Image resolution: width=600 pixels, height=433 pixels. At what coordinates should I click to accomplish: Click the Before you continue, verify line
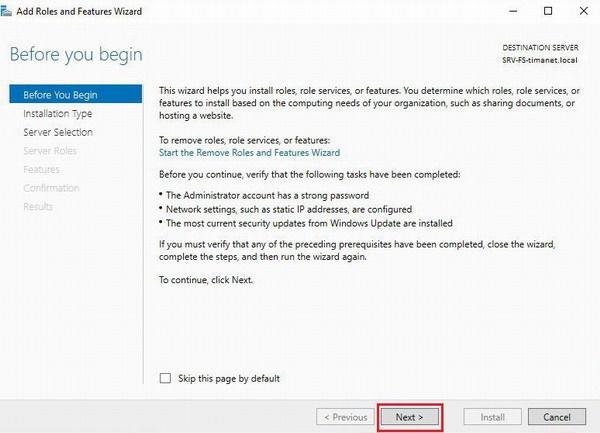(310, 175)
